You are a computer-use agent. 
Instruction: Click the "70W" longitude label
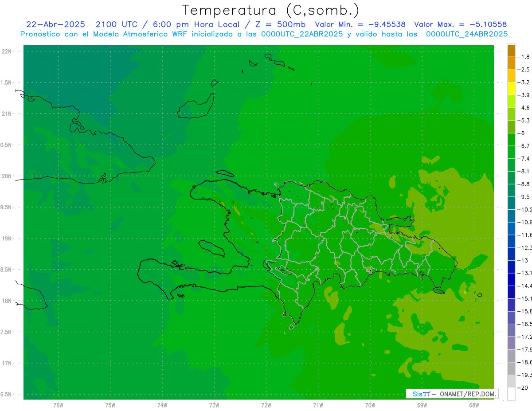coord(370,405)
